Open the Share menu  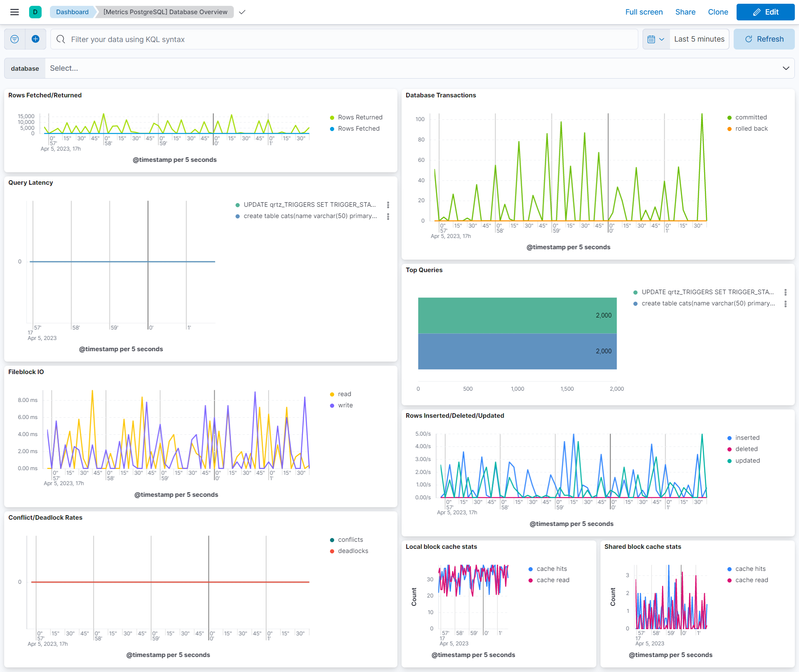(685, 12)
